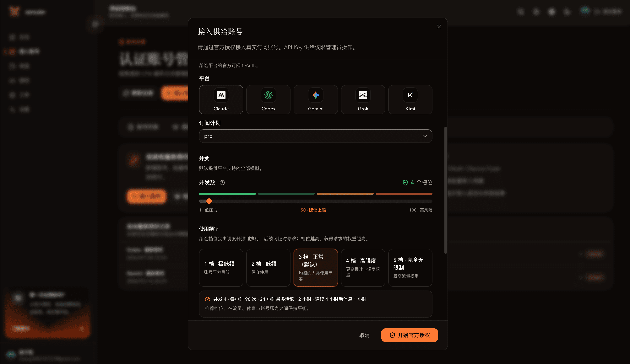Click the 并发数 help question icon

coord(222,183)
